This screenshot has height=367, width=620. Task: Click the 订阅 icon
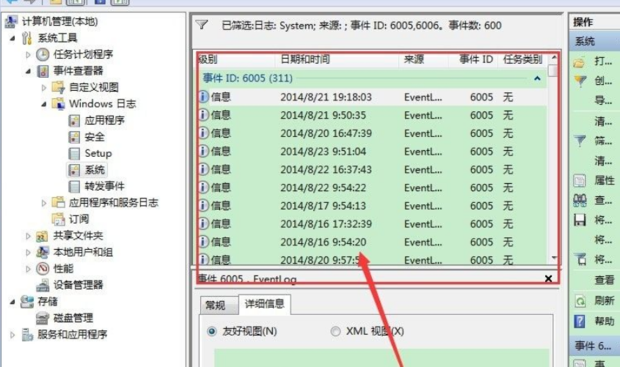point(59,219)
